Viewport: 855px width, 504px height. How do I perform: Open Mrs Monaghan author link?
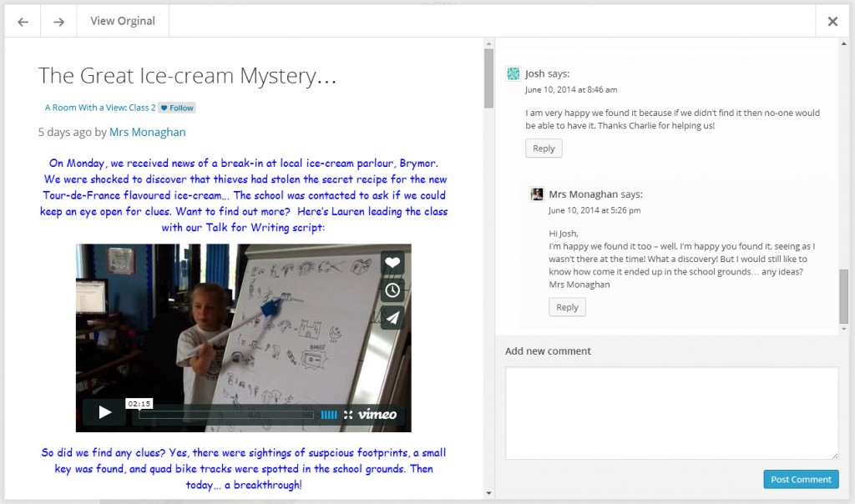click(147, 132)
